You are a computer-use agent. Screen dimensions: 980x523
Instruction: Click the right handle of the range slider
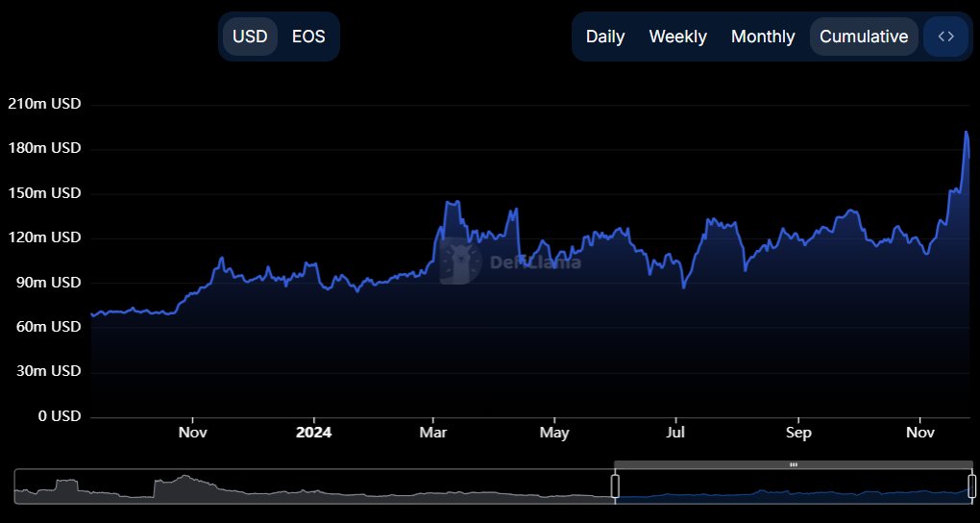pos(972,486)
